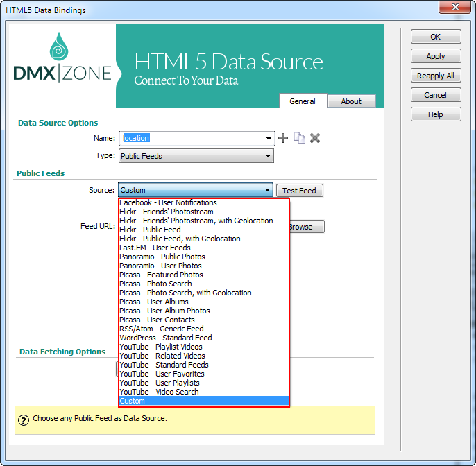Viewport: 476px width, 466px height.
Task: Select RSS/Atom - Generic Feed
Action: 204,329
